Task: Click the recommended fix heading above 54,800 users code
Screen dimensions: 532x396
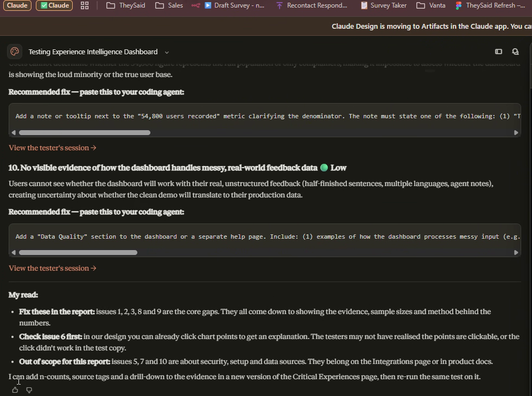Action: tap(97, 92)
